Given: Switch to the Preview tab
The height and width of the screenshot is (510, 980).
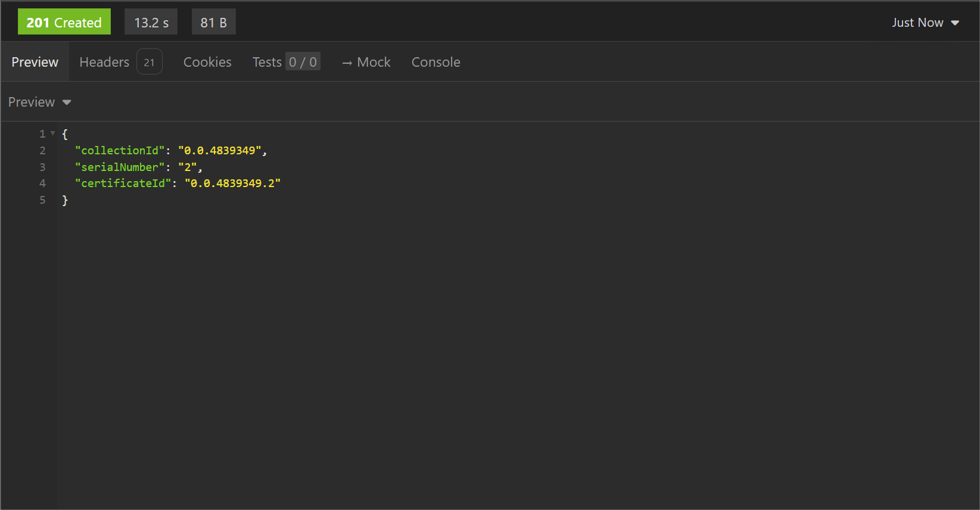Looking at the screenshot, I should pos(35,62).
